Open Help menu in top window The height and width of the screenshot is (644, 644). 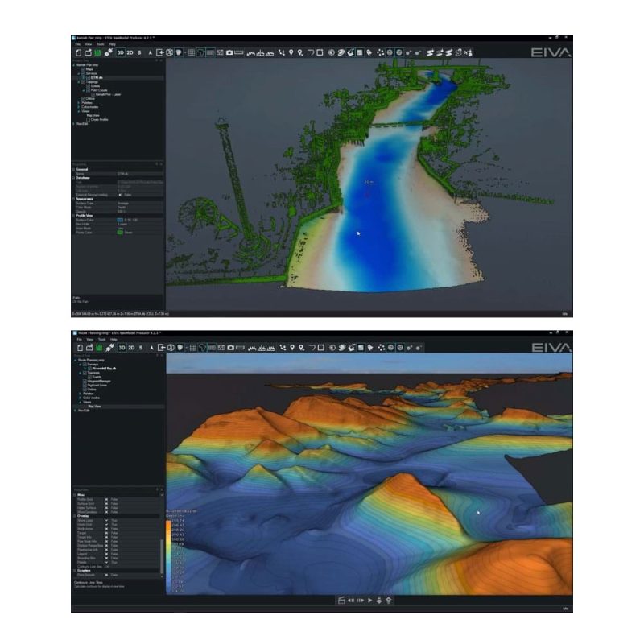click(x=112, y=44)
